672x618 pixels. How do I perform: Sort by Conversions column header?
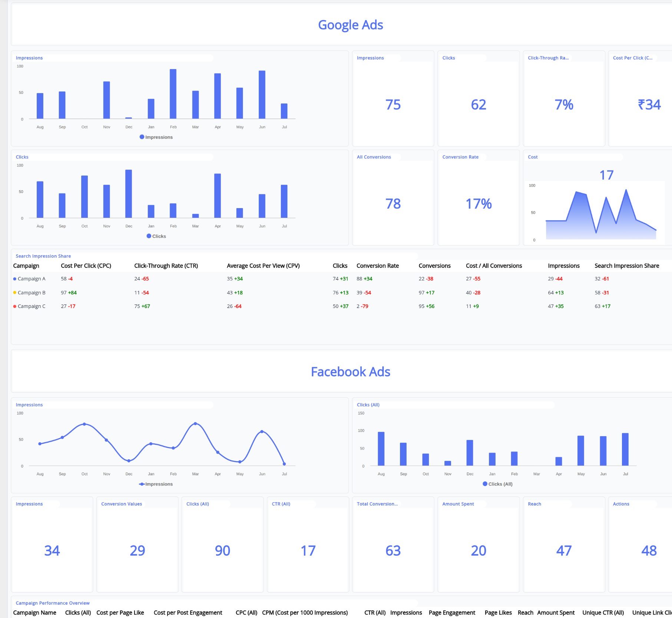[x=434, y=266]
